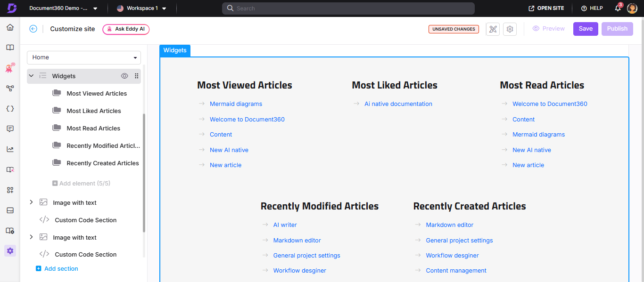Open the Settings gear icon in sidebar
The image size is (644, 282).
pyautogui.click(x=10, y=250)
